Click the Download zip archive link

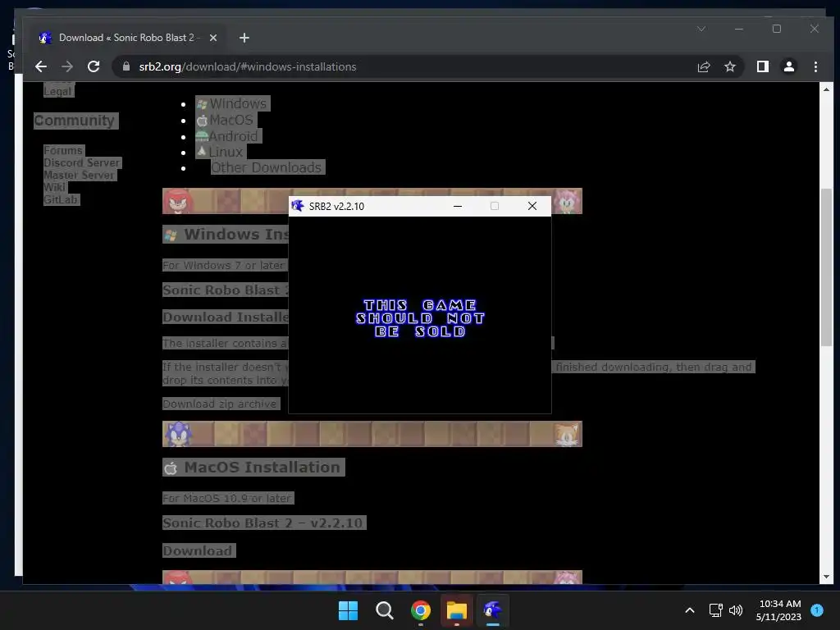pos(220,404)
